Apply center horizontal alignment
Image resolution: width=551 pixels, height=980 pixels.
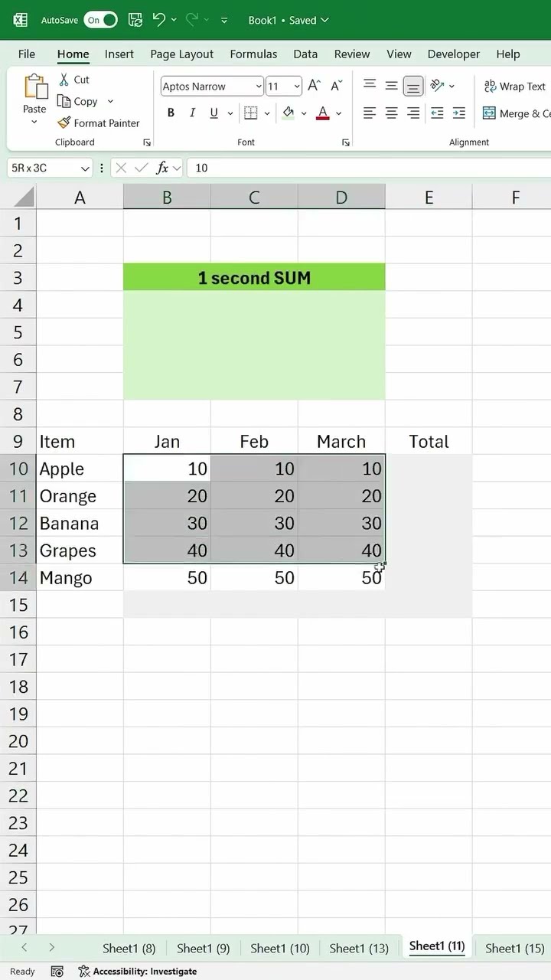pos(391,113)
